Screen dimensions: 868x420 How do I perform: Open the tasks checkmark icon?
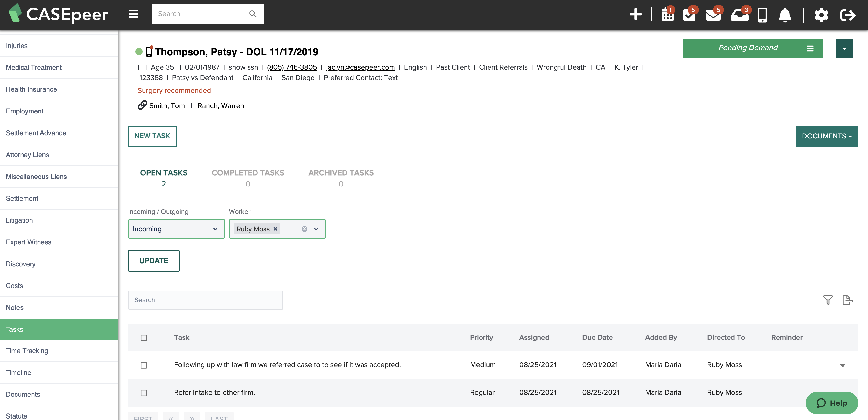click(689, 15)
